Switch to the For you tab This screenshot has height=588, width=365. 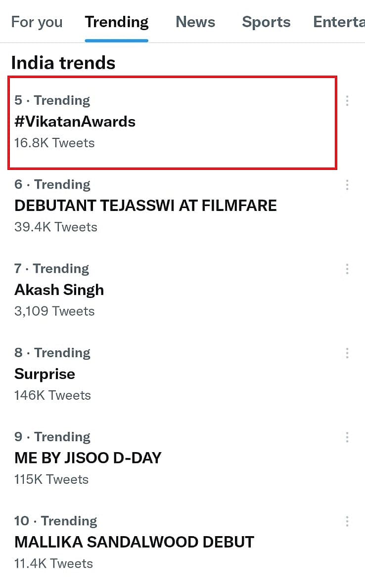pyautogui.click(x=37, y=22)
